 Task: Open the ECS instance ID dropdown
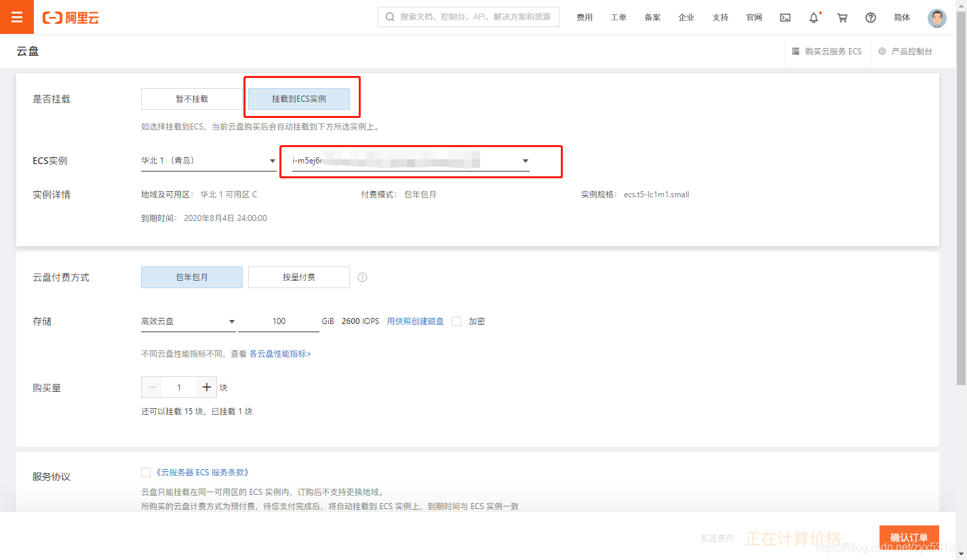pyautogui.click(x=411, y=161)
